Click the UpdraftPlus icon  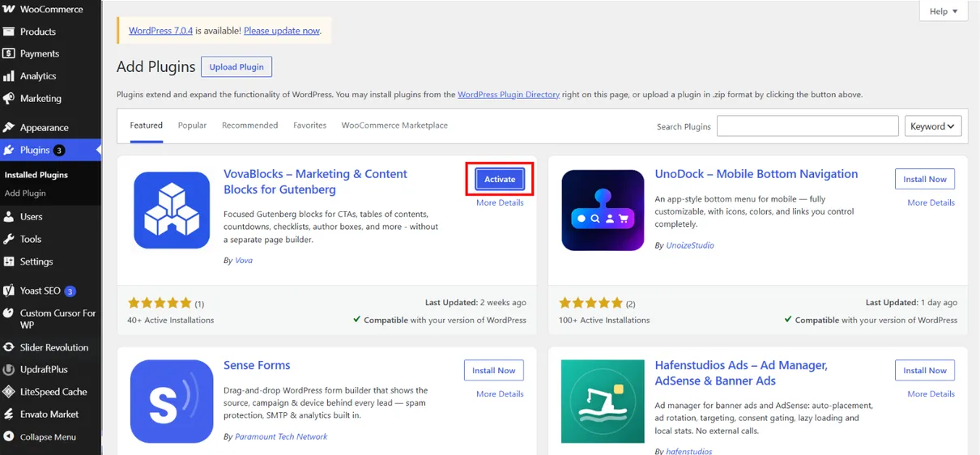click(x=8, y=369)
